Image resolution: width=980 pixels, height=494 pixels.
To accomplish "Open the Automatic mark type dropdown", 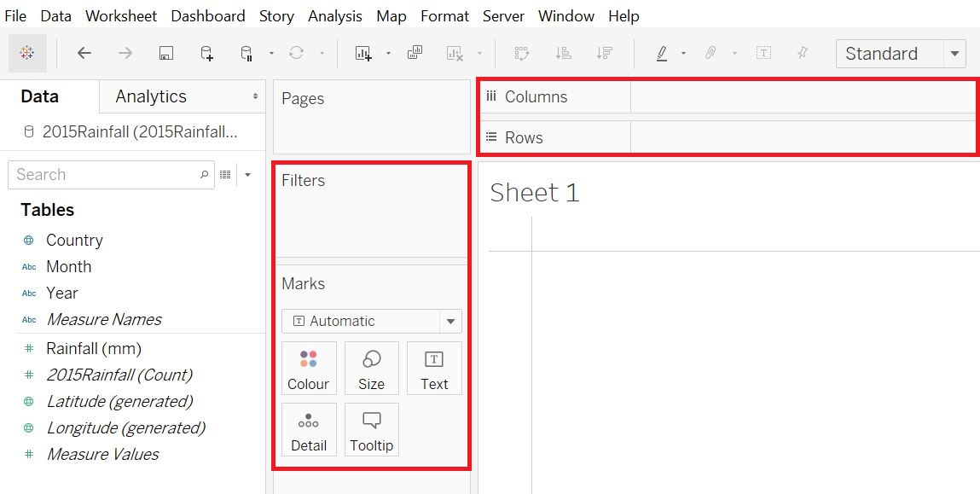I will [372, 321].
